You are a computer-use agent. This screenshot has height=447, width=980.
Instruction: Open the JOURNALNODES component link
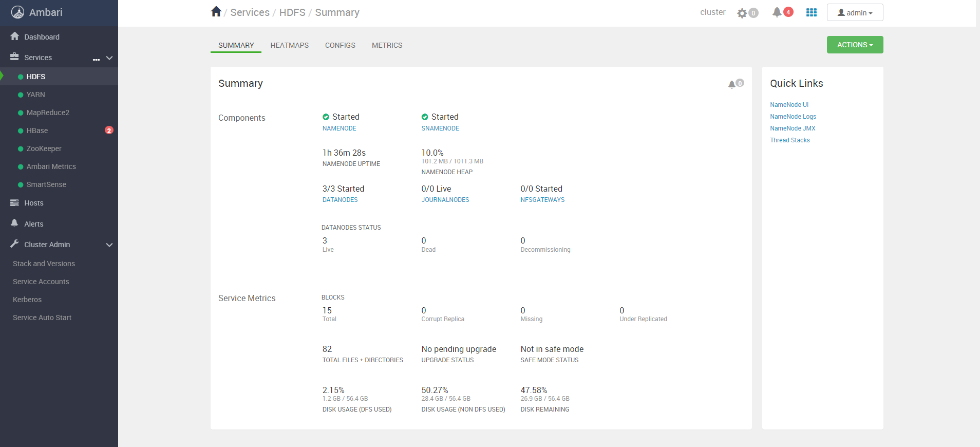(x=445, y=200)
